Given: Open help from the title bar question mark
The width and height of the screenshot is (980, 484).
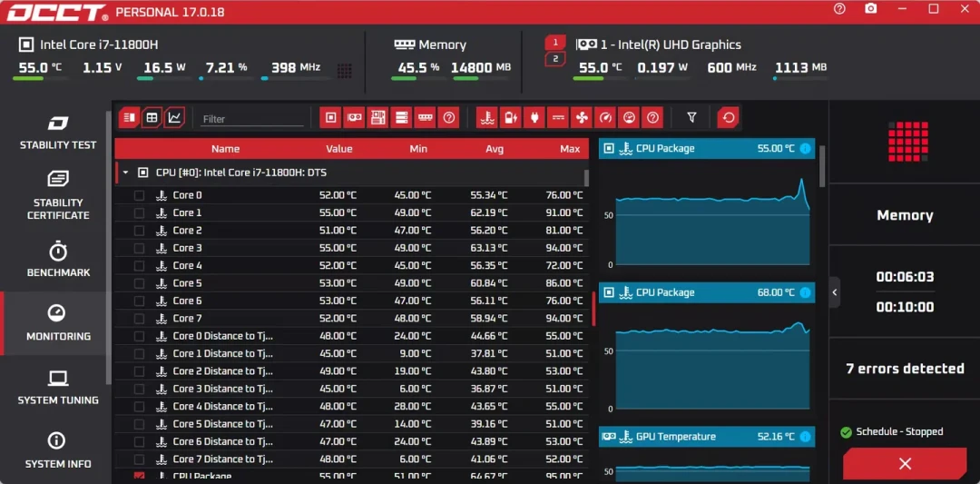Looking at the screenshot, I should 839,9.
